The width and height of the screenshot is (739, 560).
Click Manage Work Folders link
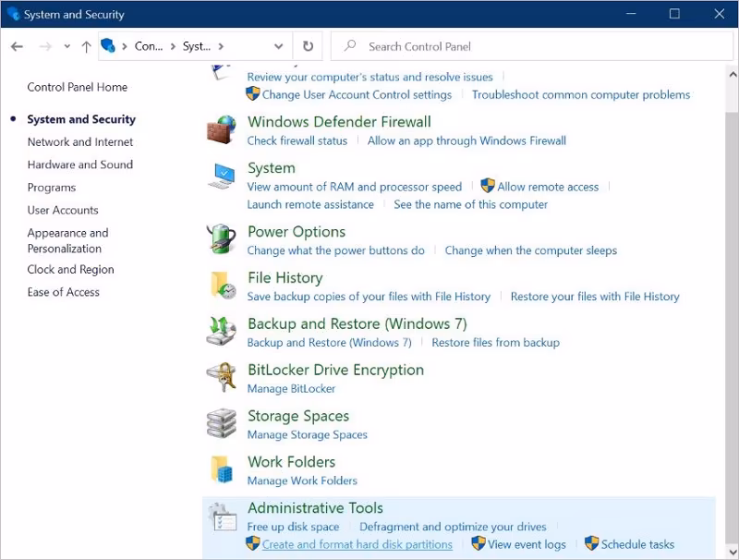tap(302, 481)
